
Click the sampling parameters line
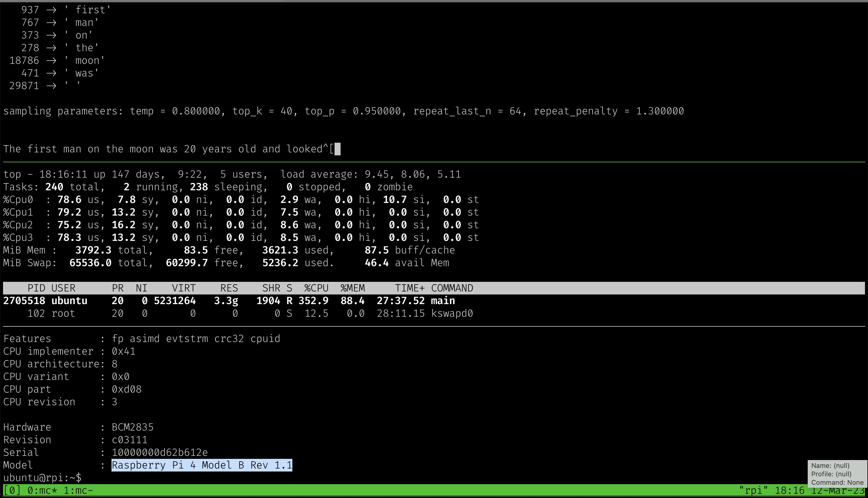(342, 111)
